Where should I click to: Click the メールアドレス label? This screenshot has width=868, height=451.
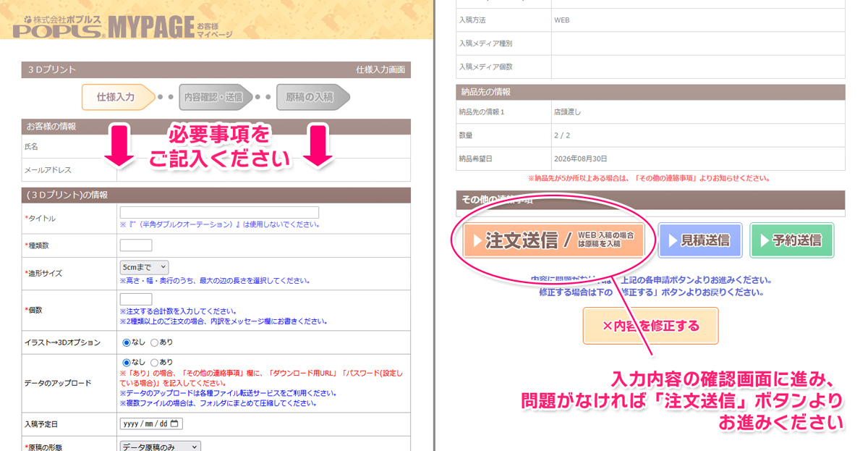(48, 169)
